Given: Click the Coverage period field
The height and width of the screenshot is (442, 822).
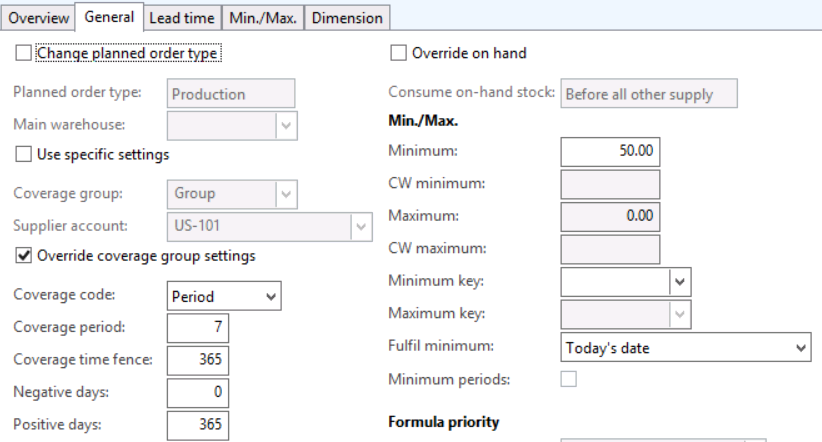Looking at the screenshot, I should (x=198, y=328).
